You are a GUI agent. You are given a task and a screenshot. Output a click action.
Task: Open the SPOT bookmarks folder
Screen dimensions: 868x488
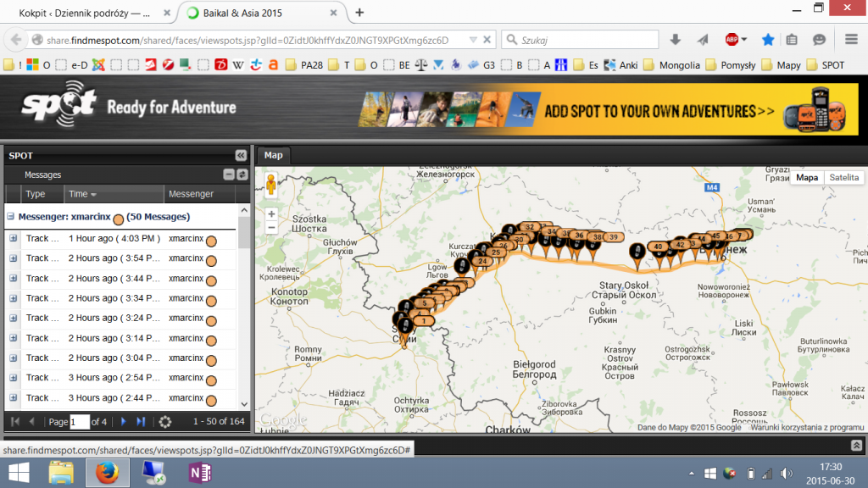tap(826, 65)
